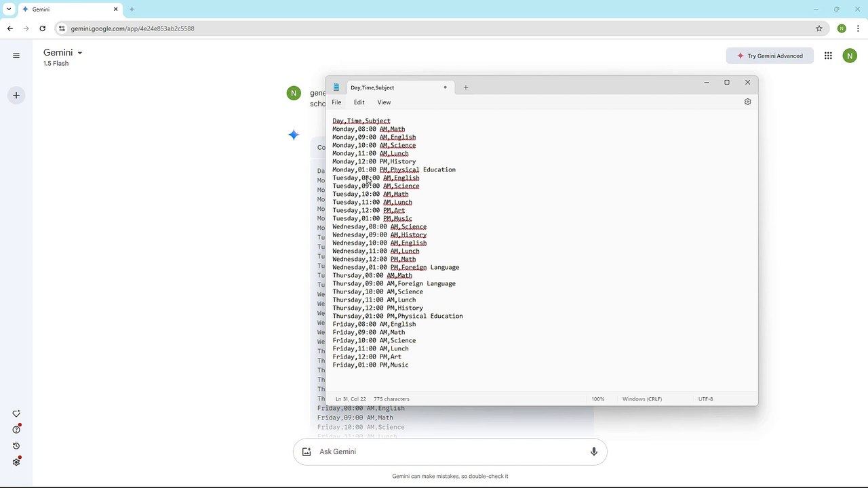The height and width of the screenshot is (488, 868).
Task: Open Chrome profile avatar in toolbar
Action: click(842, 28)
